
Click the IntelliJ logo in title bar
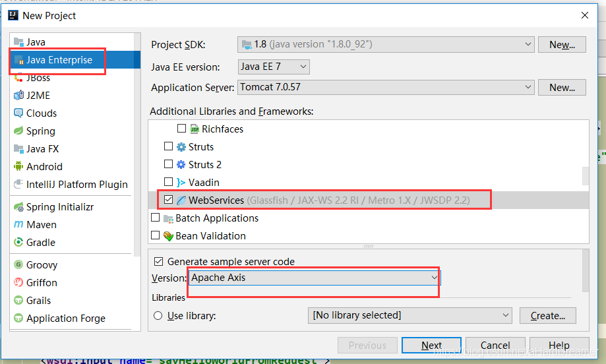(x=13, y=15)
